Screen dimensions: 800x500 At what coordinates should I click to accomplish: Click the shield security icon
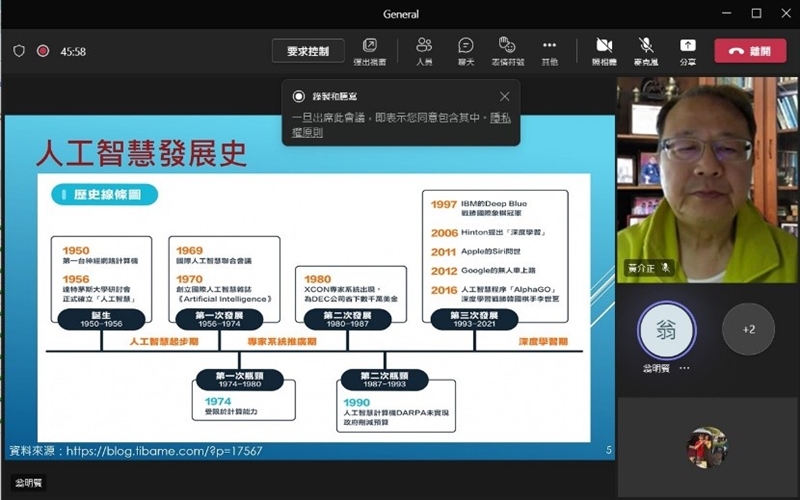[19, 51]
